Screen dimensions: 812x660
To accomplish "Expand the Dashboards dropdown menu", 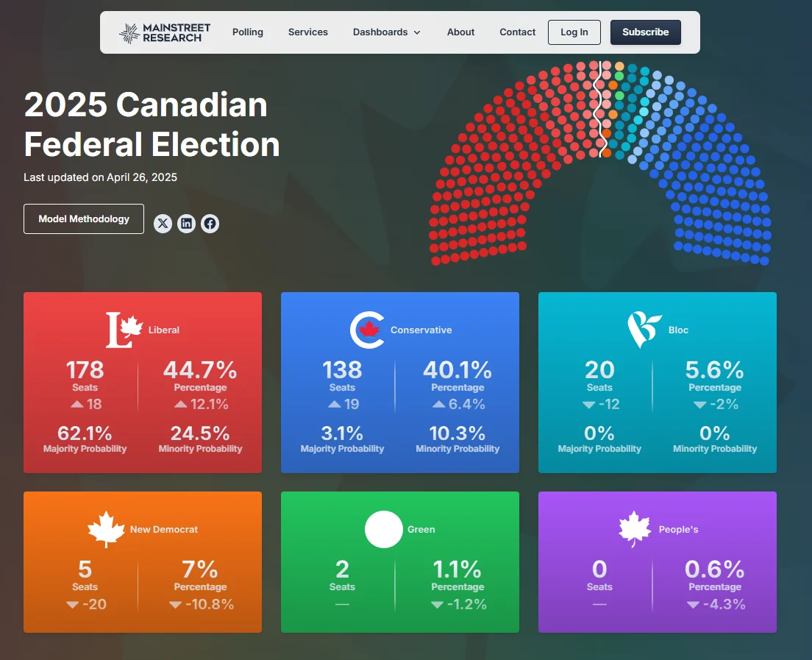I will click(x=386, y=32).
